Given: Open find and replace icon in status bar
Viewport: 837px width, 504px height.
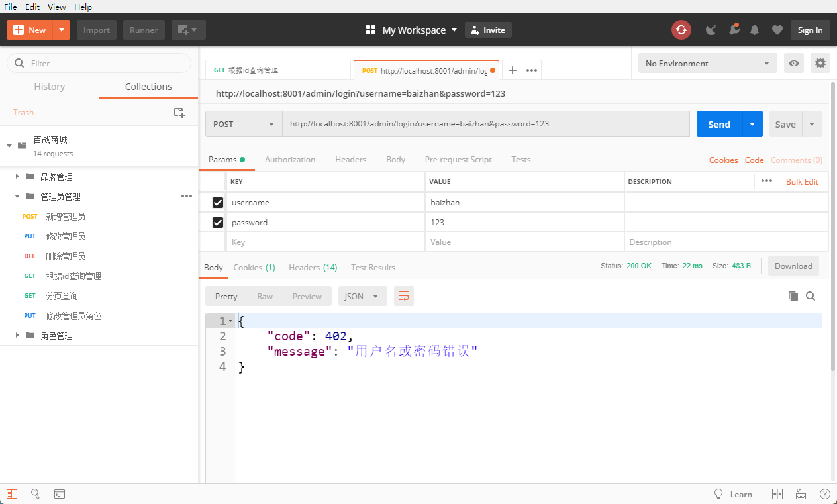Looking at the screenshot, I should click(36, 494).
